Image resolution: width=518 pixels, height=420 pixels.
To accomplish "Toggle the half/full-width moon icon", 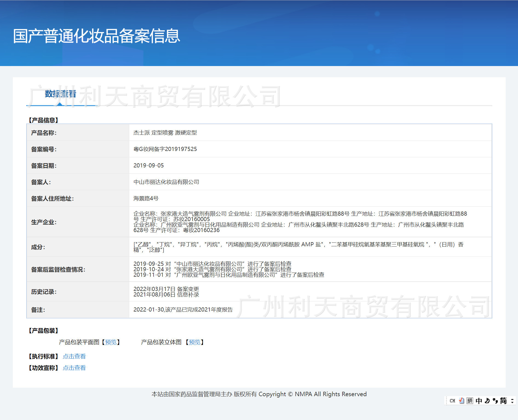I will (x=487, y=401).
